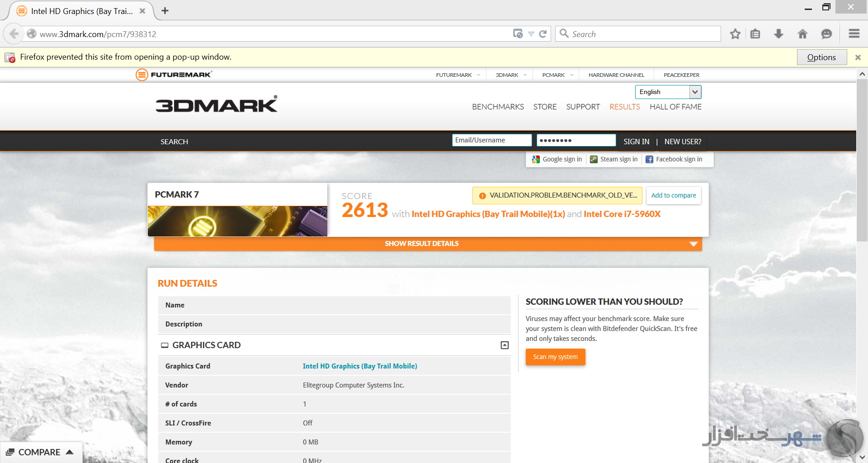The height and width of the screenshot is (463, 868).
Task: Click the blocked pop-up icon in address bar
Action: coord(518,34)
